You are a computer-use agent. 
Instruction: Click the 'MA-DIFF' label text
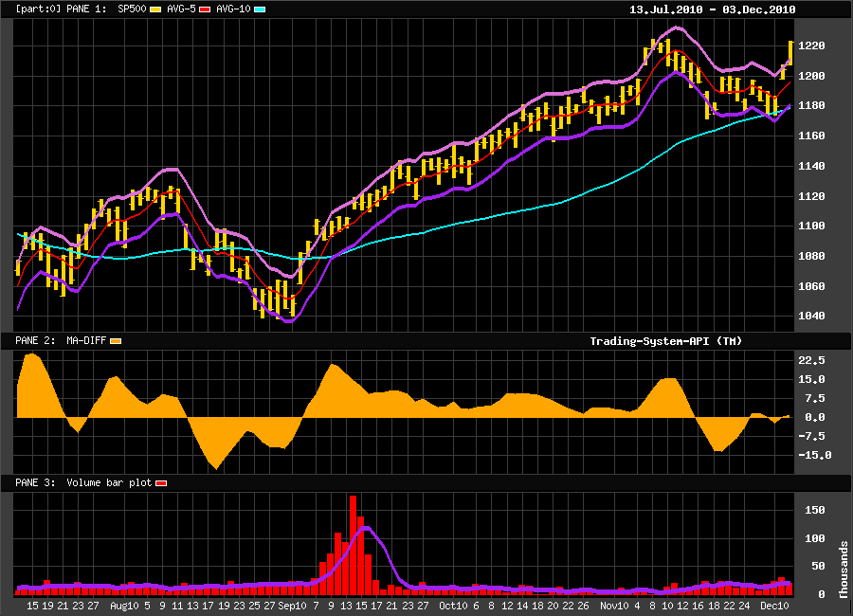pyautogui.click(x=86, y=340)
